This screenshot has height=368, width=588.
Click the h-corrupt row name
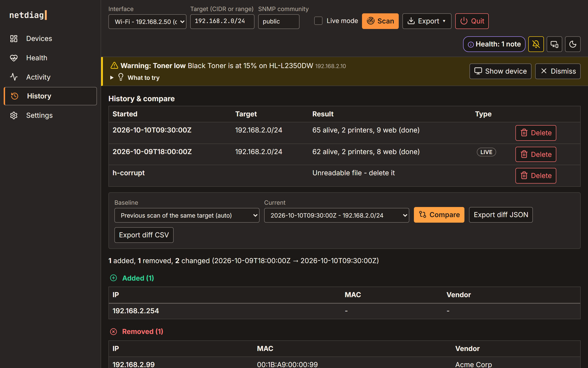[129, 173]
